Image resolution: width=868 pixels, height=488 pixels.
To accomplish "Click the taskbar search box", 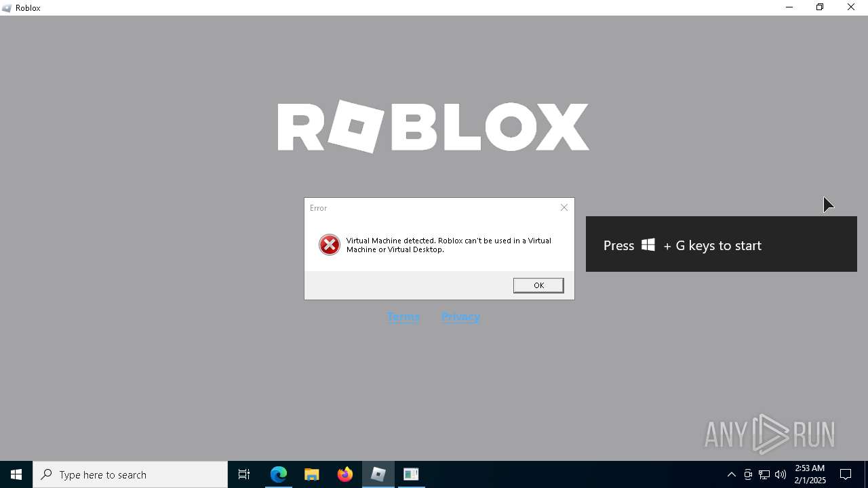I will coord(130,474).
